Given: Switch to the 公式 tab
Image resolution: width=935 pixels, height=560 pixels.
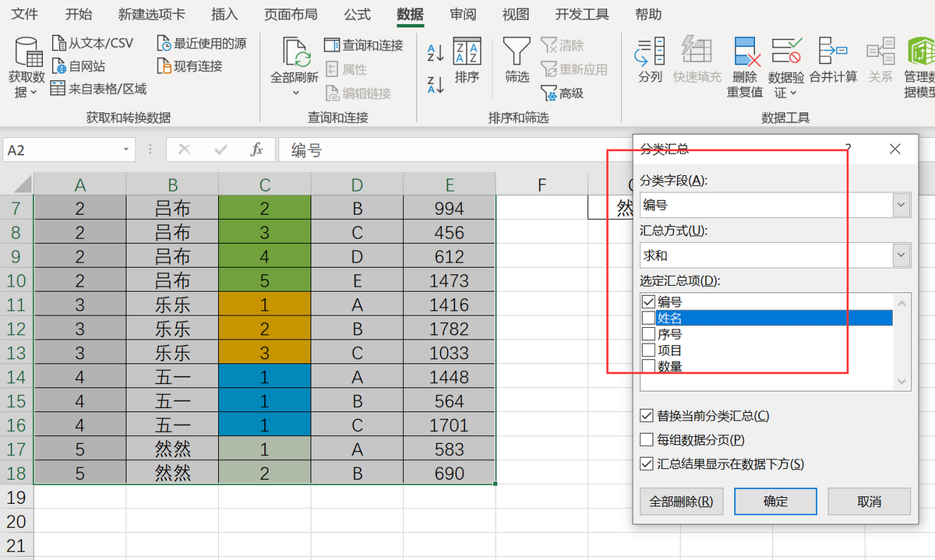Looking at the screenshot, I should pyautogui.click(x=358, y=15).
